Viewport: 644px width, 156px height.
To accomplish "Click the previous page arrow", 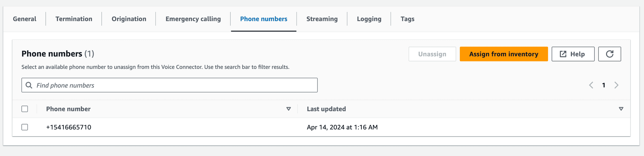I will pos(591,85).
